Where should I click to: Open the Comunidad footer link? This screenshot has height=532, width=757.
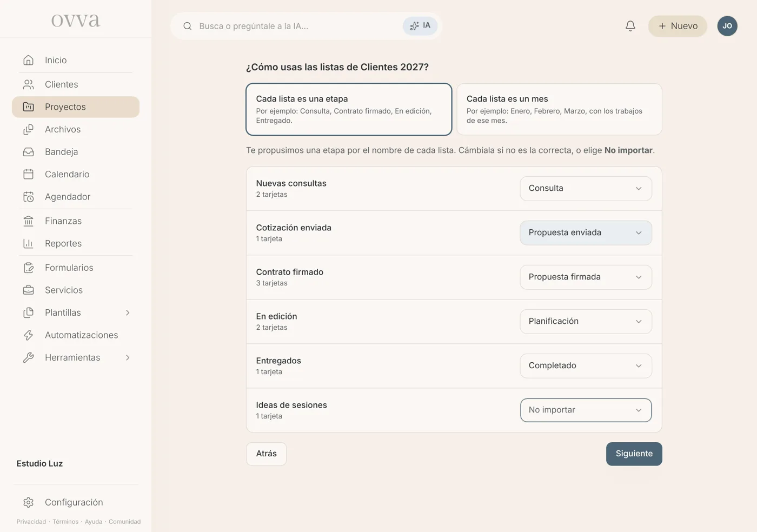click(x=124, y=522)
